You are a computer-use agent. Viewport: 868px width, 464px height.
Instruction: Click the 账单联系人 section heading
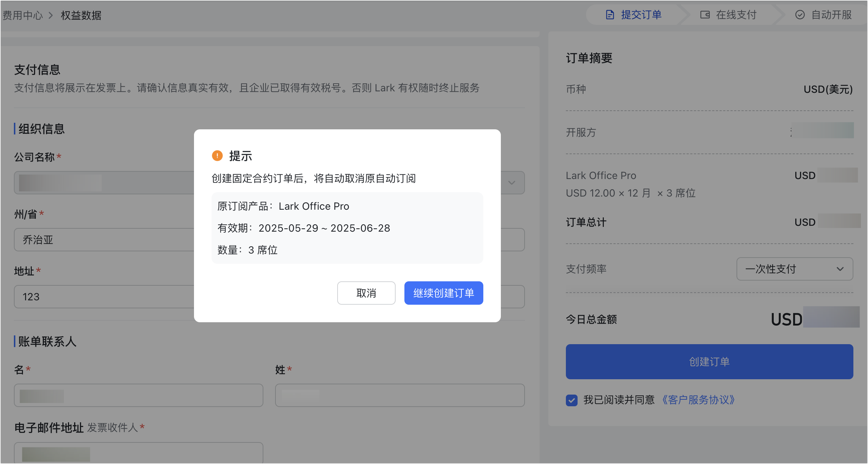click(47, 341)
